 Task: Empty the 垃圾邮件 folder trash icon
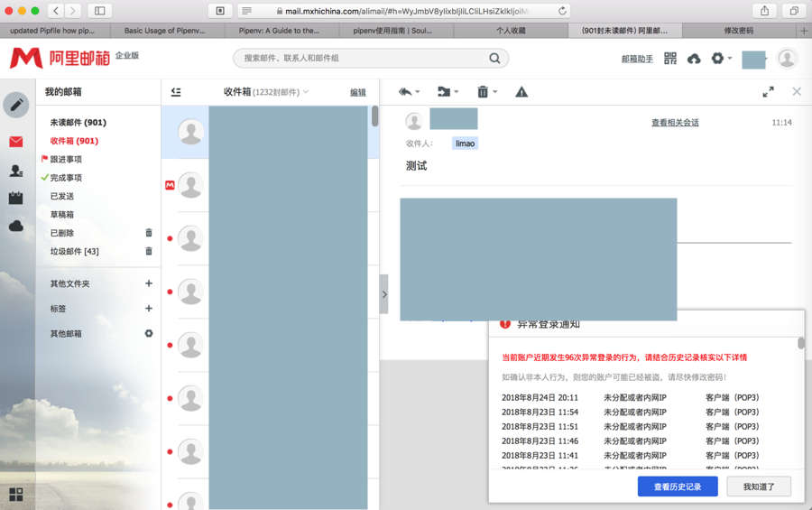click(149, 251)
